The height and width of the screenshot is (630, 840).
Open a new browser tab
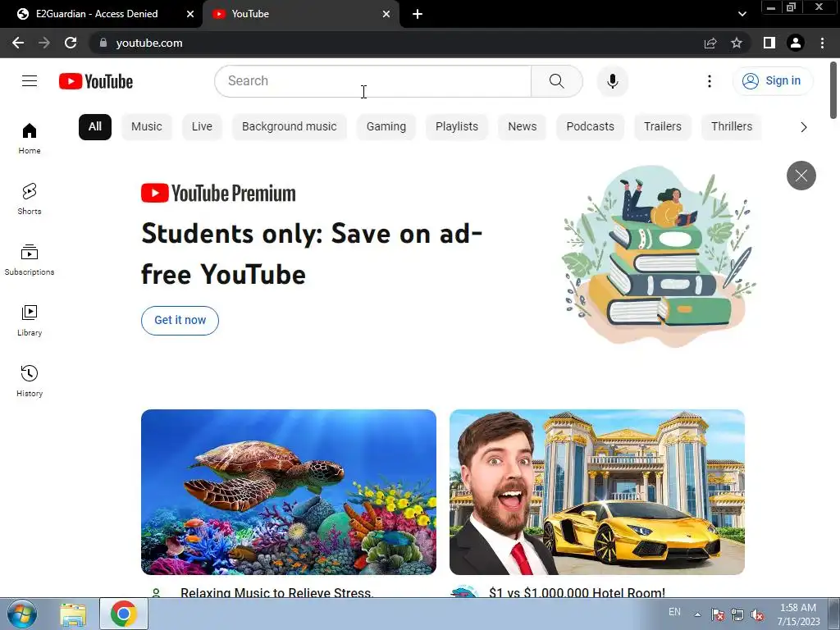(418, 14)
